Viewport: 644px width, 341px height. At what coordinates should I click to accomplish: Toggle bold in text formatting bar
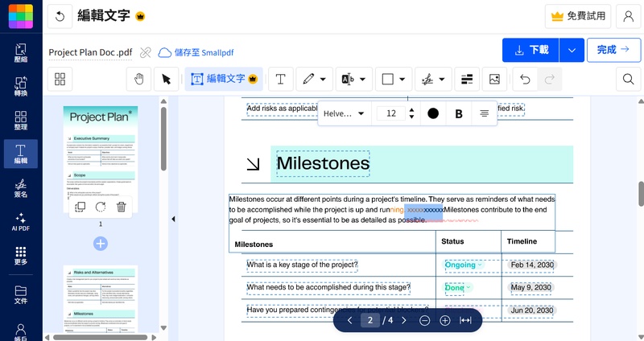click(x=459, y=113)
